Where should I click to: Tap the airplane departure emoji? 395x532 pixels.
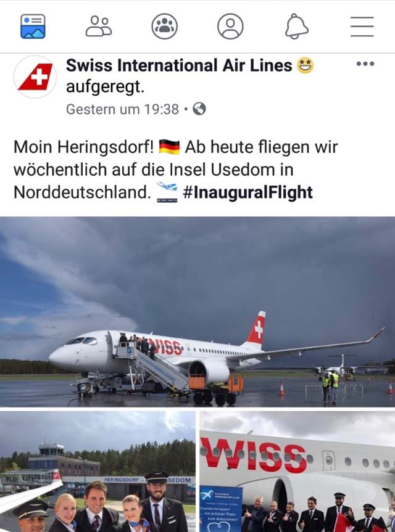[167, 192]
